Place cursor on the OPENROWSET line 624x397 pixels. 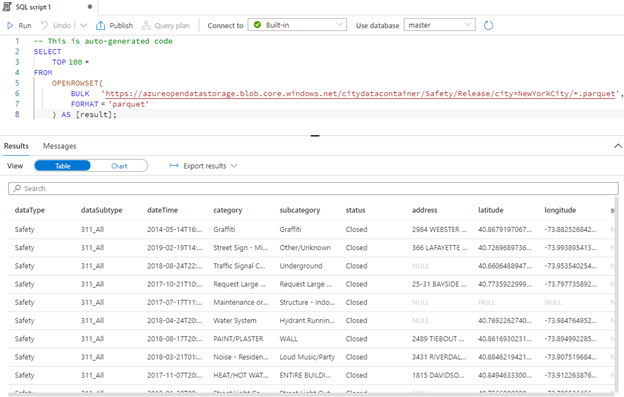(x=77, y=83)
